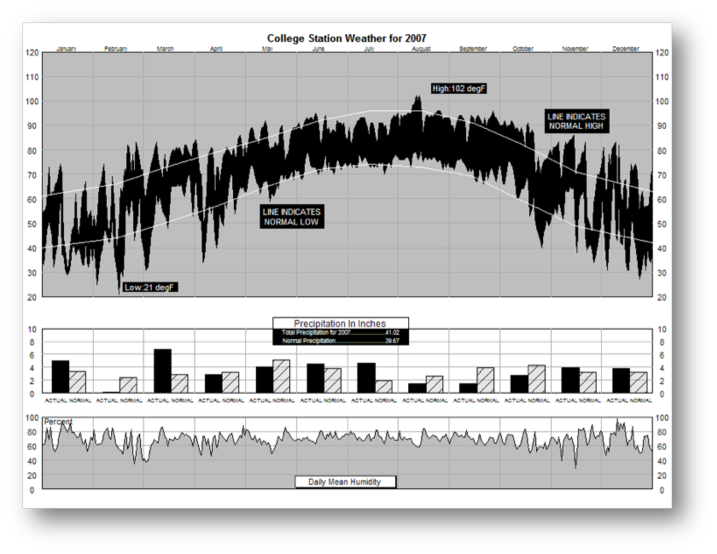This screenshot has width=717, height=554.
Task: Click the January month label at top
Action: 67,49
